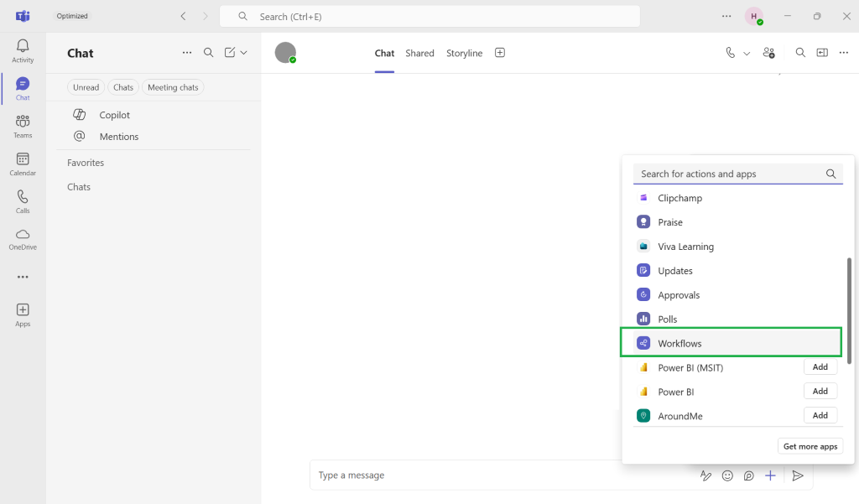Open Loop components icon in compose box
The image size is (859, 504).
748,475
